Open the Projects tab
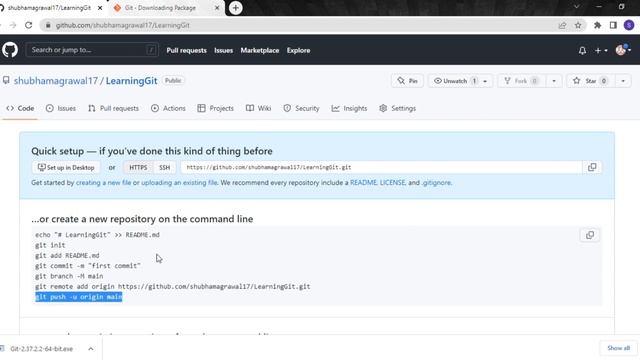640x360 pixels. 216,108
